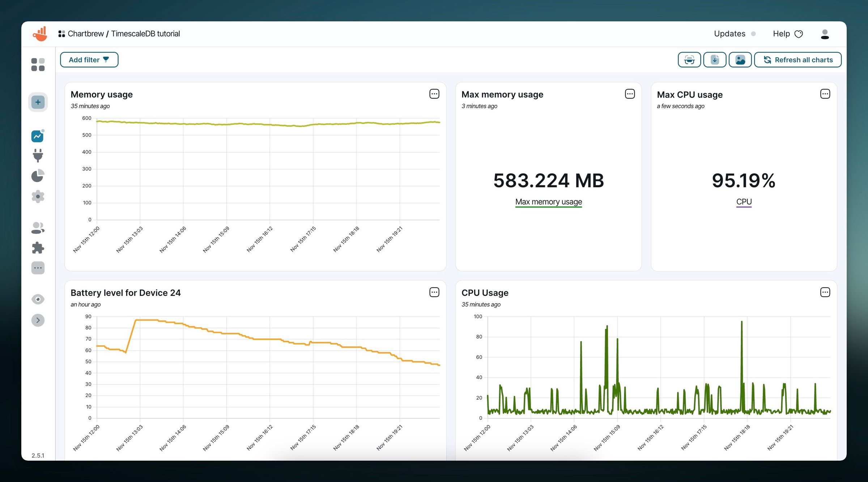Select the line chart sidebar icon
The height and width of the screenshot is (482, 868).
coord(37,135)
